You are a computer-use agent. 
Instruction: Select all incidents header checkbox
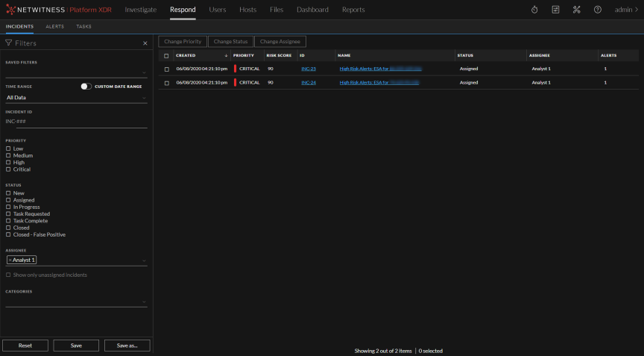click(x=166, y=55)
